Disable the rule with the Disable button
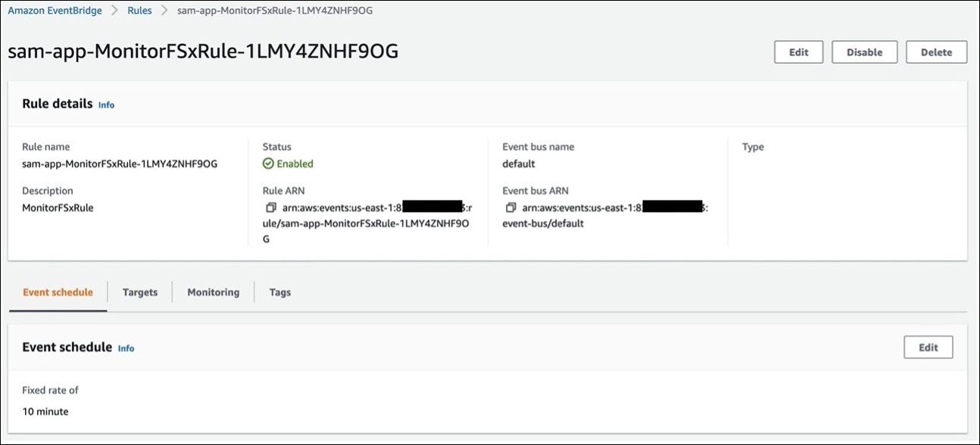Screen dimensions: 980x445 click(864, 52)
